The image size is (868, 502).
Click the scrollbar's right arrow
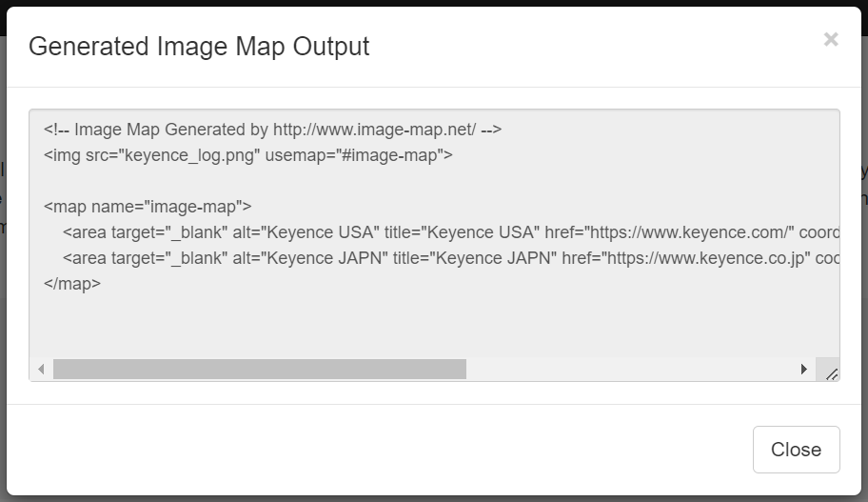(804, 369)
